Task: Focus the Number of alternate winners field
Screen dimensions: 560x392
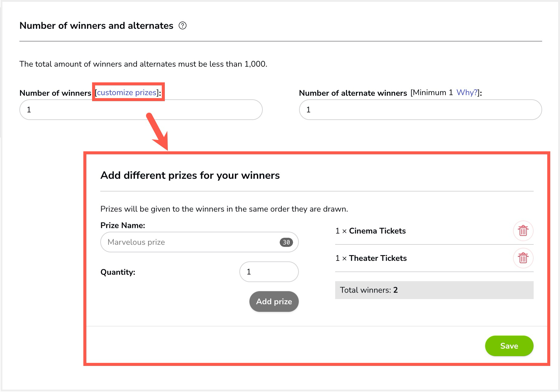Action: pyautogui.click(x=420, y=110)
